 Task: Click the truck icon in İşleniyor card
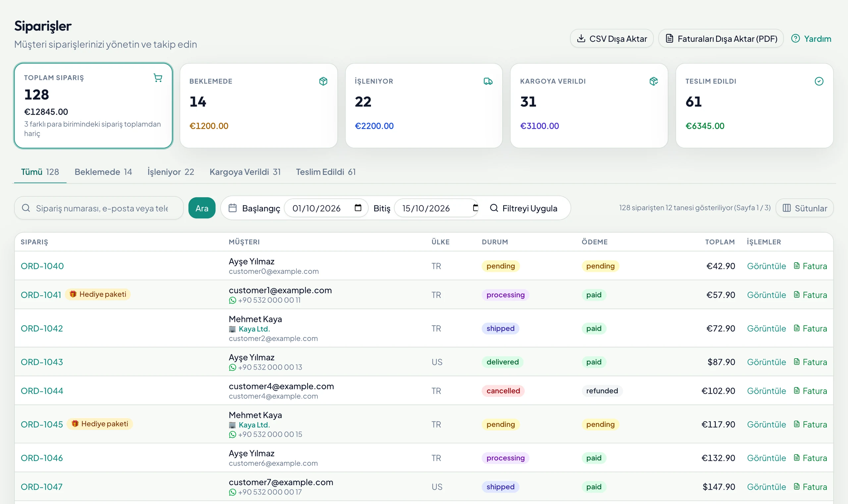click(x=488, y=81)
